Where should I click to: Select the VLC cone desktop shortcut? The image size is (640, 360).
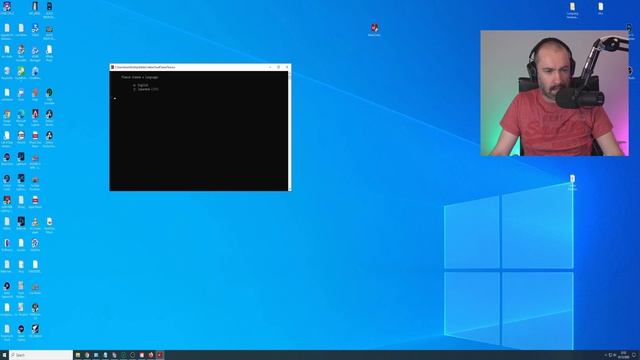click(35, 224)
